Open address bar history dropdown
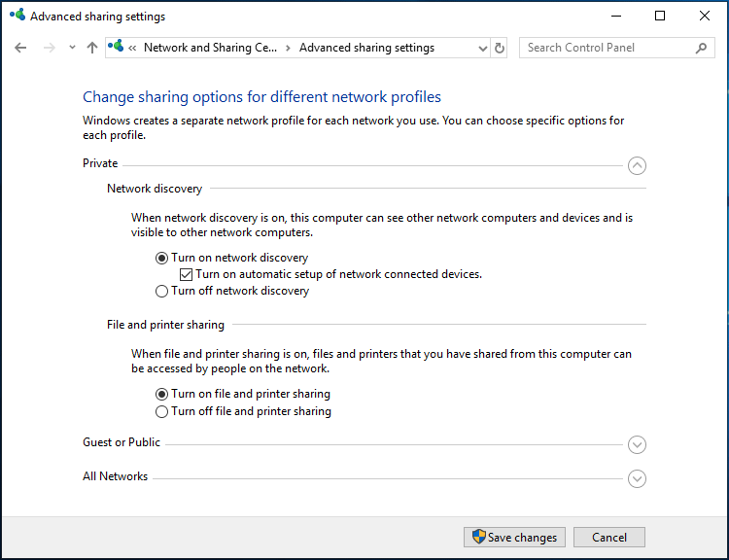Viewport: 729px width, 560px height. 483,48
